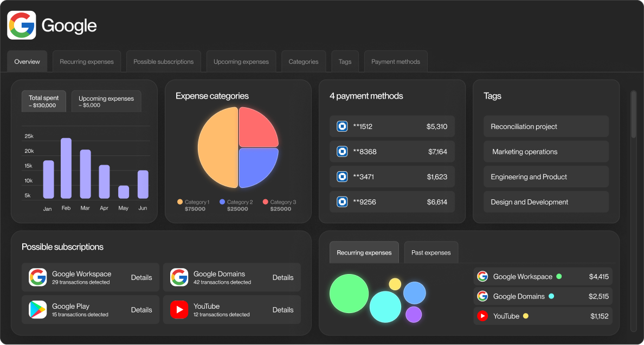Open Design and Development tag

(x=546, y=202)
